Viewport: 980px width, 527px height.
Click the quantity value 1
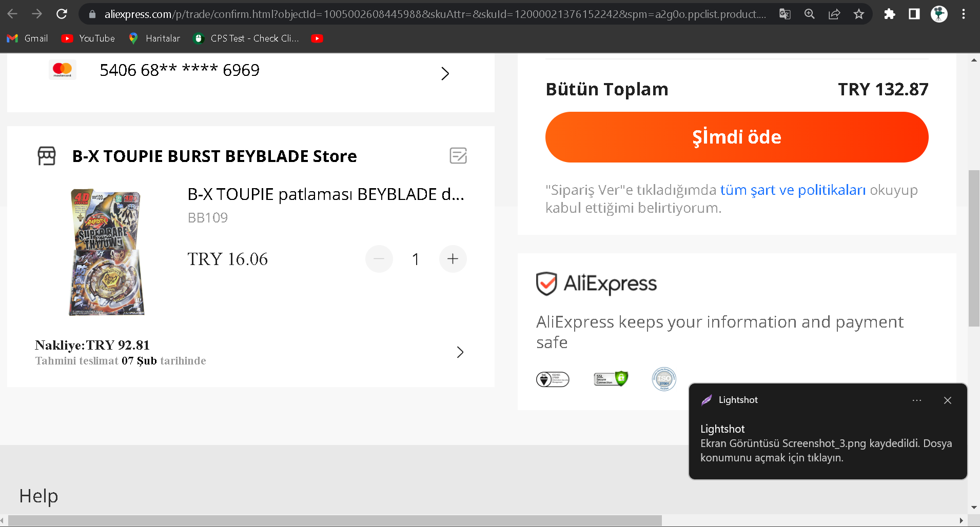pyautogui.click(x=416, y=259)
